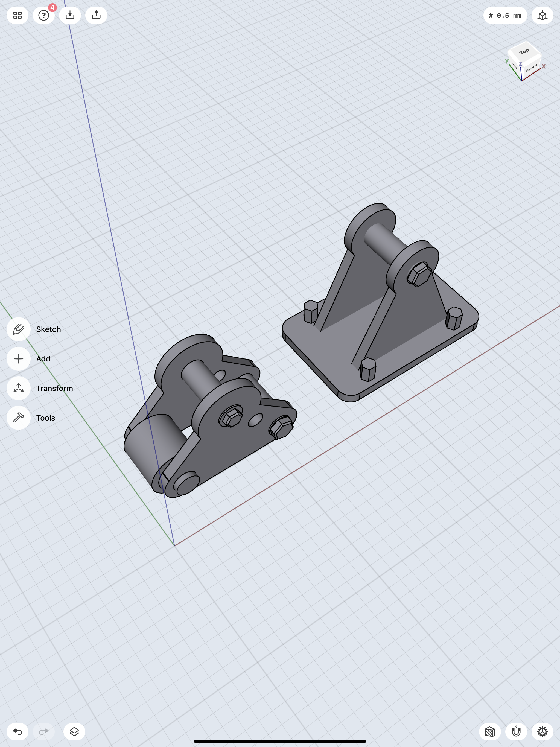Select the Sketch menu label
This screenshot has width=560, height=747.
49,329
